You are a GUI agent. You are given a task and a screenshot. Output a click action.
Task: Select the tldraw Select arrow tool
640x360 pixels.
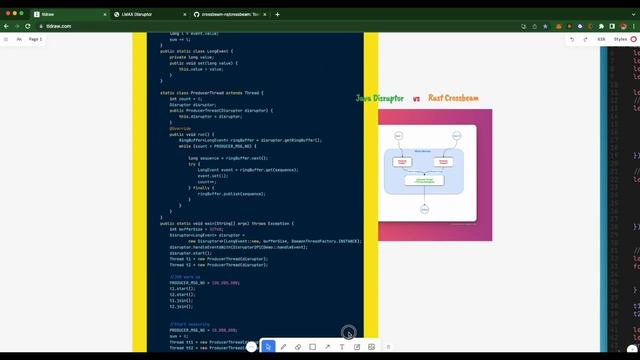[x=268, y=347]
